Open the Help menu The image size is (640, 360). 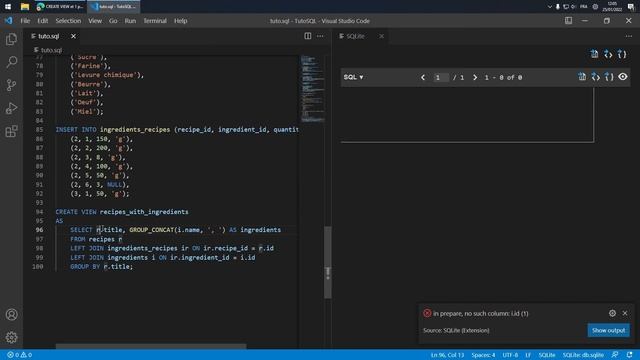tap(180, 21)
